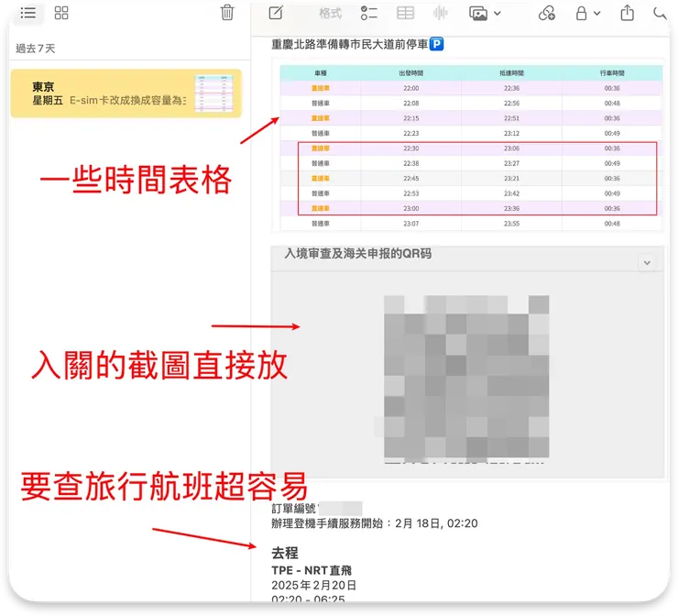Screen dimensions: 678x616
Task: Collapse the 入境审查及海关申报的QR码 attachment chevron
Action: pos(647,262)
